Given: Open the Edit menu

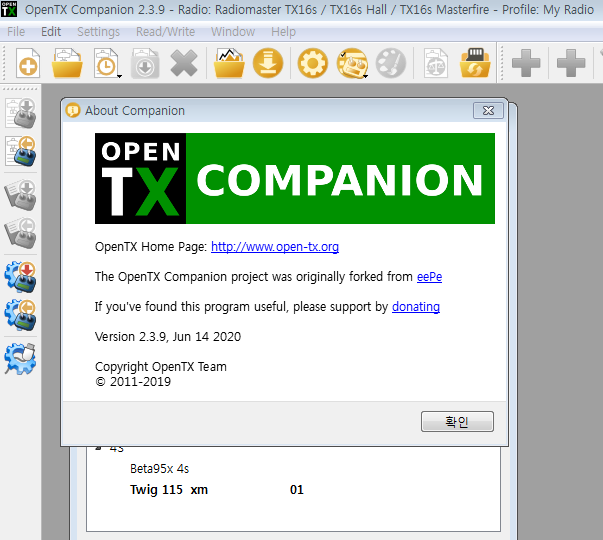Looking at the screenshot, I should [51, 32].
